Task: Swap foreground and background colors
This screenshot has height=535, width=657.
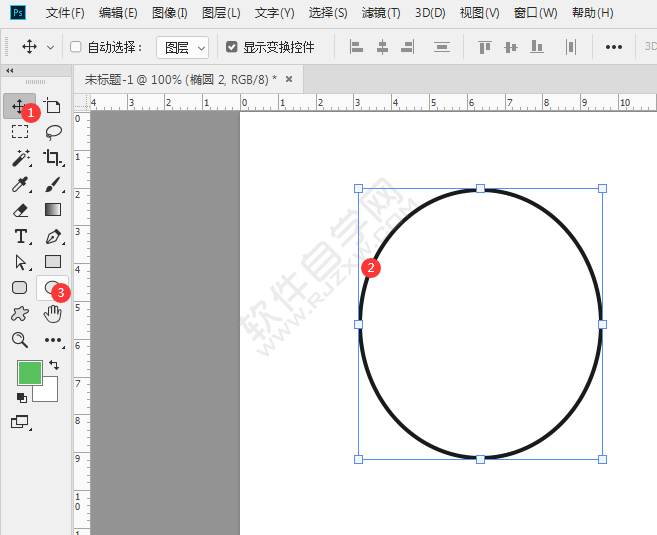Action: click(x=54, y=364)
